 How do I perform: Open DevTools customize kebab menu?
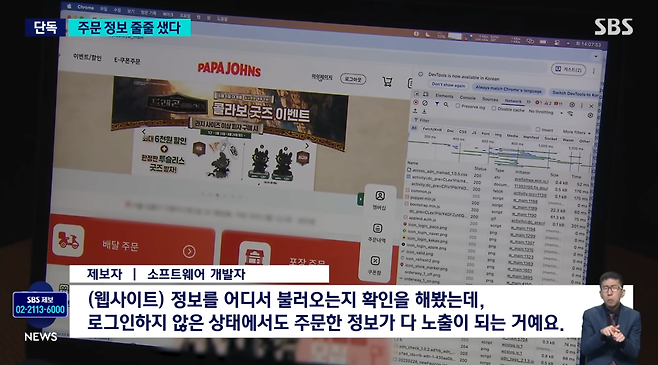tap(582, 105)
